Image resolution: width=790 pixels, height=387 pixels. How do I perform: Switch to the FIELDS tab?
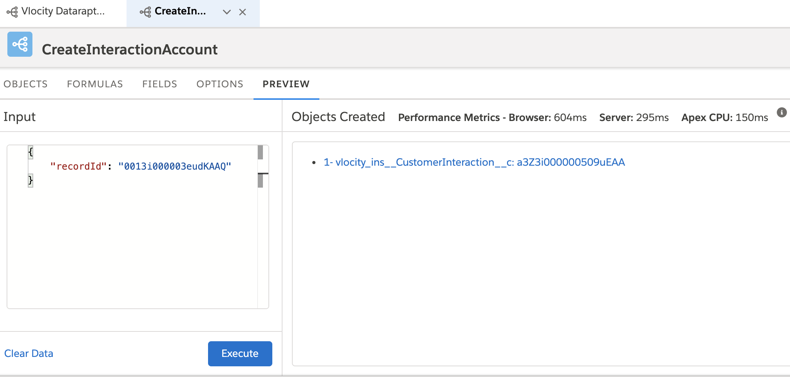click(x=160, y=84)
